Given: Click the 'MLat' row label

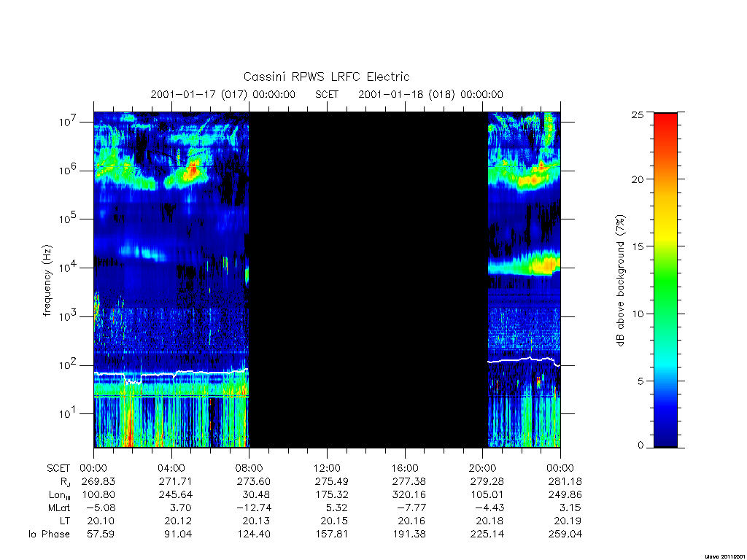Looking at the screenshot, I should 59,508.
